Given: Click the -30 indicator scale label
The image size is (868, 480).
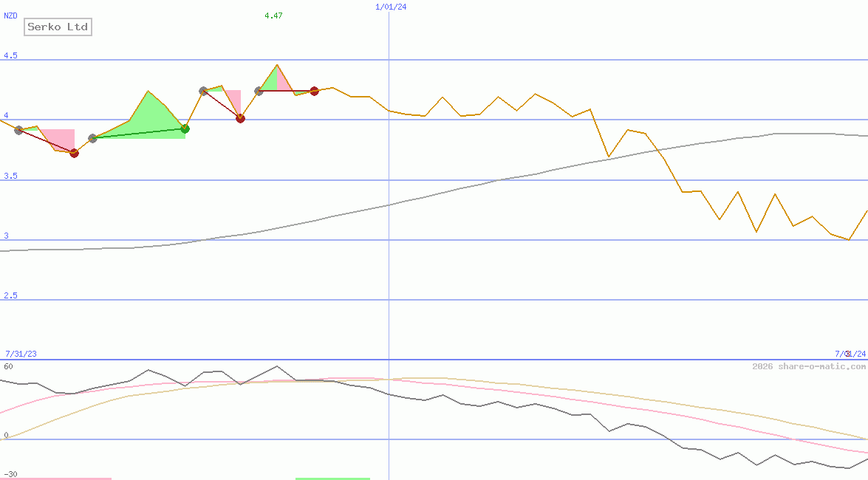Looking at the screenshot, I should coord(10,475).
